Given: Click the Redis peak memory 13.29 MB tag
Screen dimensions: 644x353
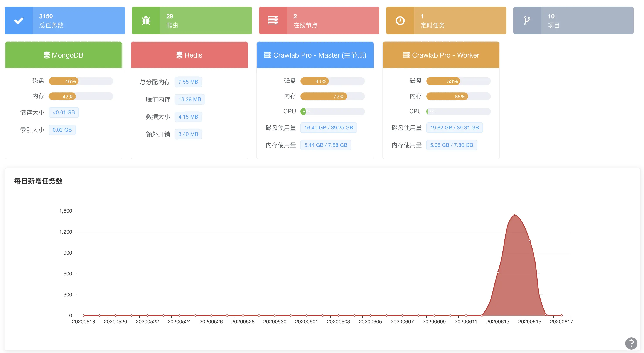Looking at the screenshot, I should click(x=189, y=99).
